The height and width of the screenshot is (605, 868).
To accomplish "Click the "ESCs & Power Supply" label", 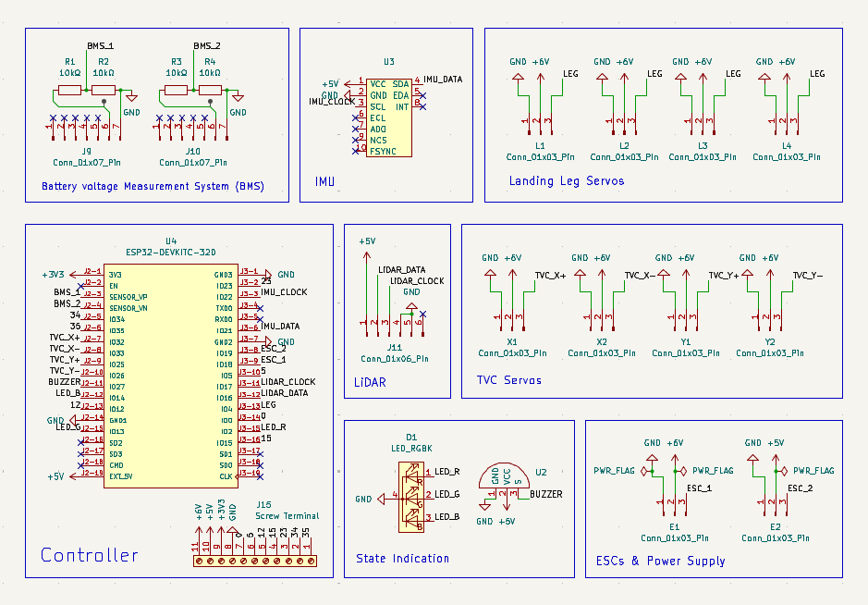I will pyautogui.click(x=660, y=561).
